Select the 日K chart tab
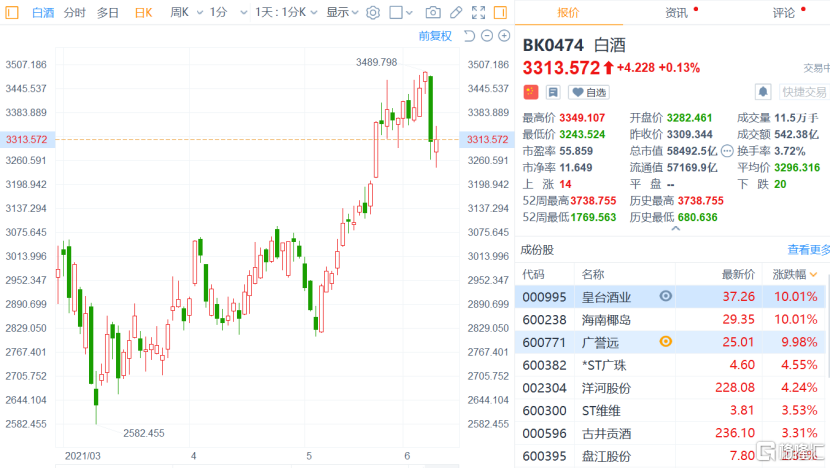 [143, 12]
